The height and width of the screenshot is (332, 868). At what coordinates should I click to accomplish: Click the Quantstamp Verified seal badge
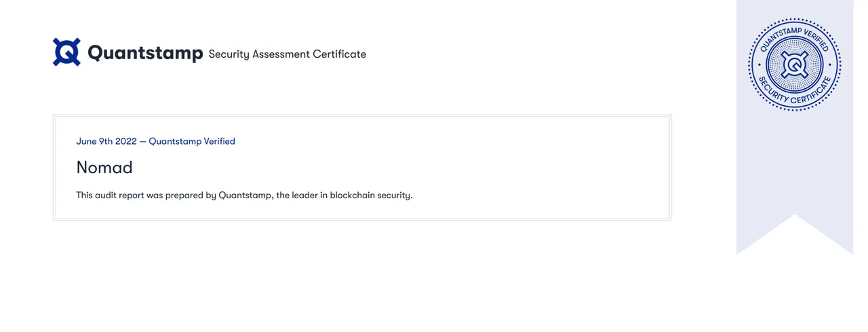[794, 64]
